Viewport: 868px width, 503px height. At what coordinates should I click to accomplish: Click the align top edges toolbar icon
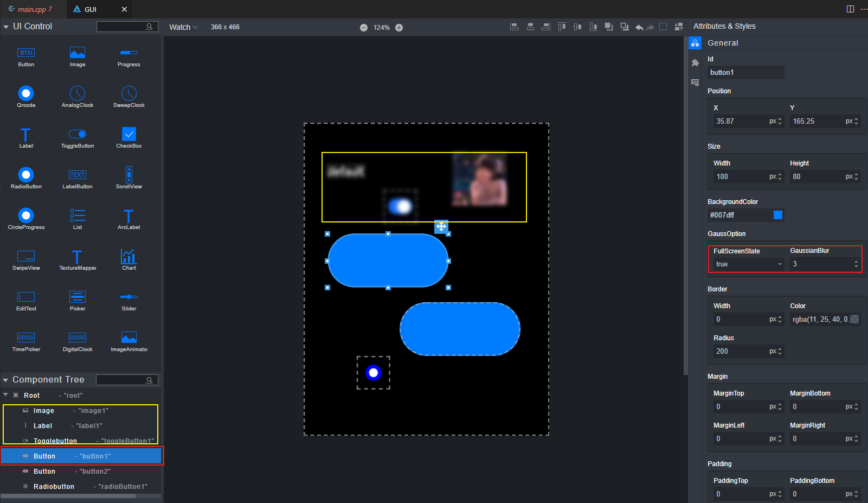pyautogui.click(x=562, y=27)
